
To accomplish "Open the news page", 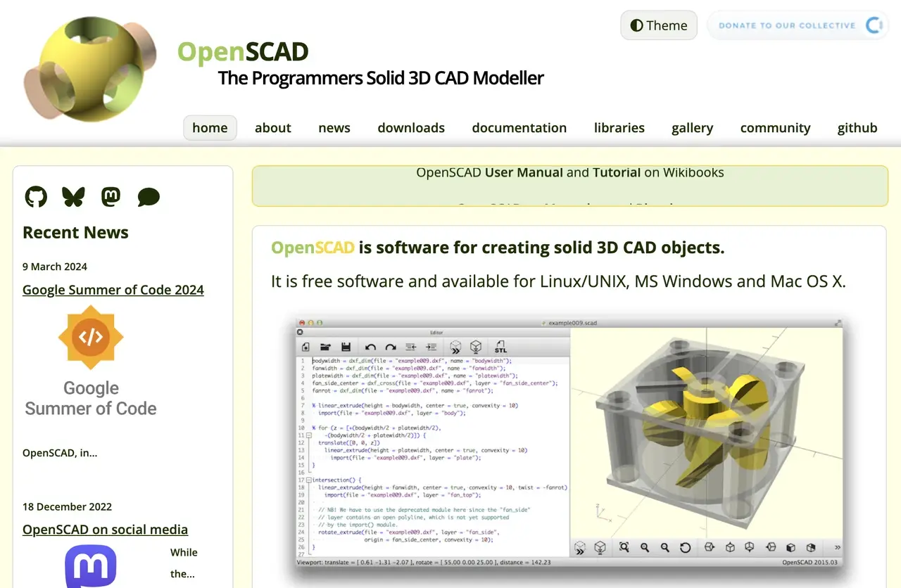I will pos(334,128).
